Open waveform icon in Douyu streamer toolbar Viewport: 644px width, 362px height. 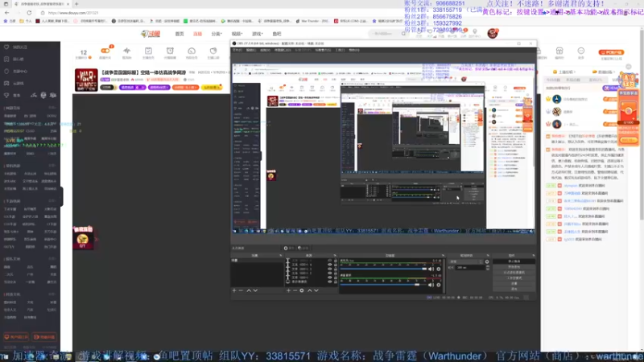(x=127, y=51)
